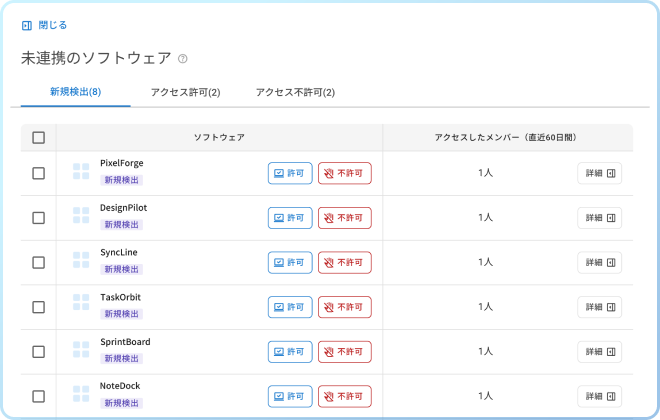Click the SyncLine app icon

pyautogui.click(x=81, y=262)
